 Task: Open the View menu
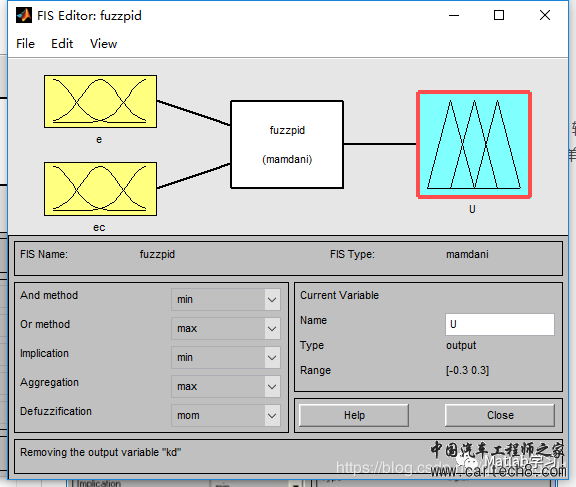pyautogui.click(x=104, y=44)
